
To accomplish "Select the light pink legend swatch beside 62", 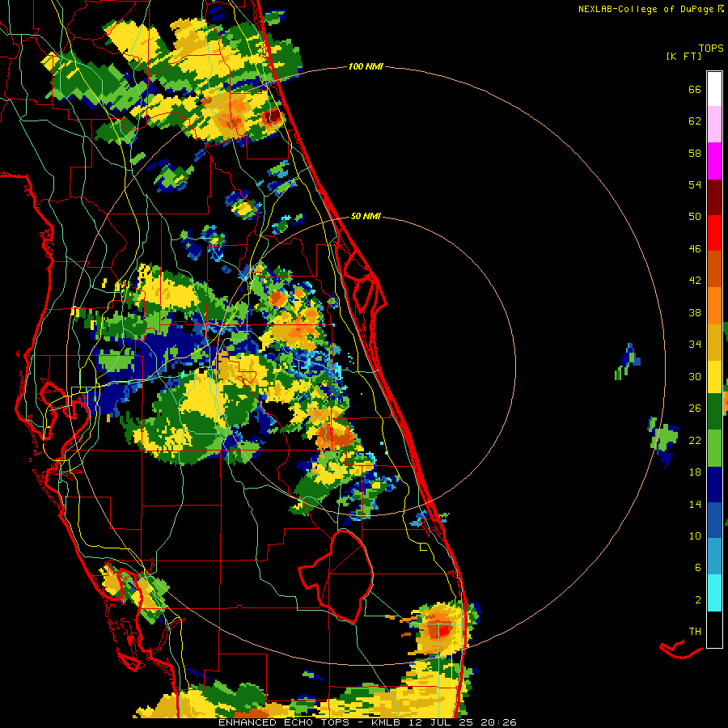I will coord(714,125).
